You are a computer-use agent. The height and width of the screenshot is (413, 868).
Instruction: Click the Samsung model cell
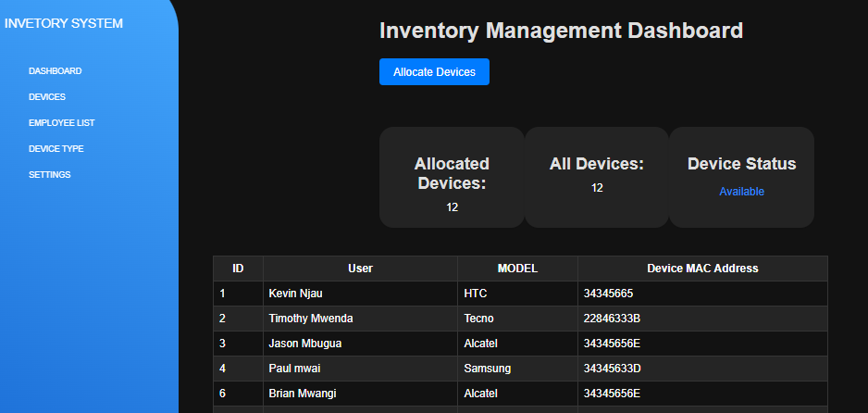(x=517, y=369)
